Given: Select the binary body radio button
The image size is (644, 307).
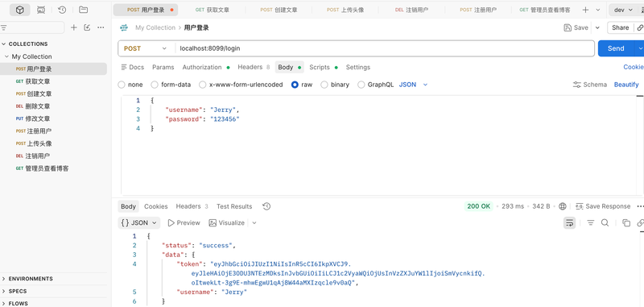Looking at the screenshot, I should pyautogui.click(x=324, y=85).
